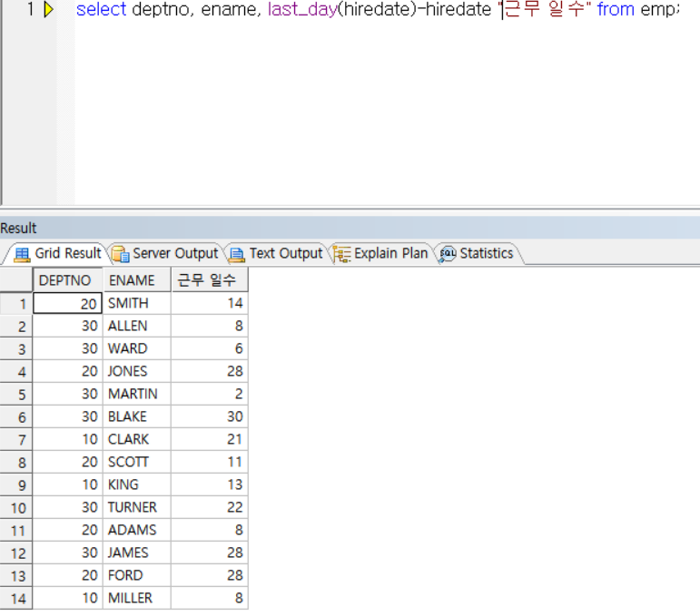Screen dimensions: 700x616
Task: Click MARTIN's work days value 2
Action: [x=210, y=395]
